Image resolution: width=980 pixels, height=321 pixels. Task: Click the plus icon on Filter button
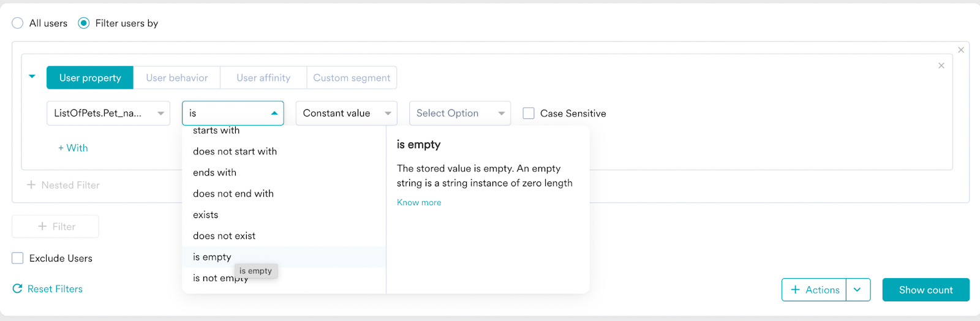pos(42,227)
